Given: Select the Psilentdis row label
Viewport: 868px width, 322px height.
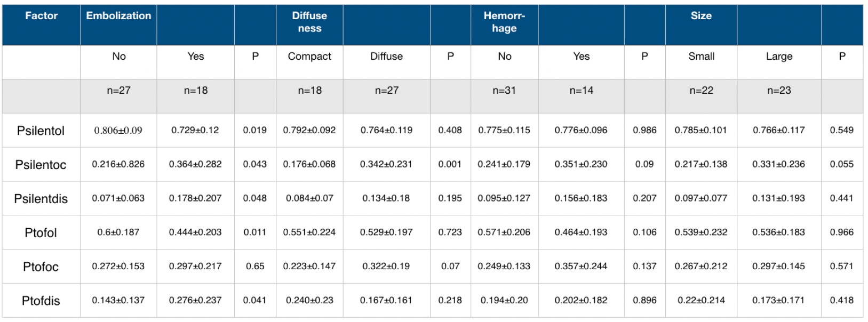Looking at the screenshot, I should click(x=41, y=199).
